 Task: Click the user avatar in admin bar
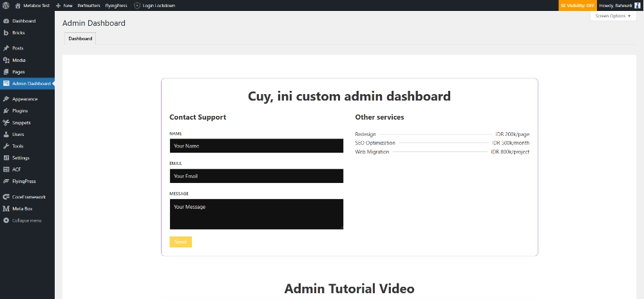tap(638, 6)
